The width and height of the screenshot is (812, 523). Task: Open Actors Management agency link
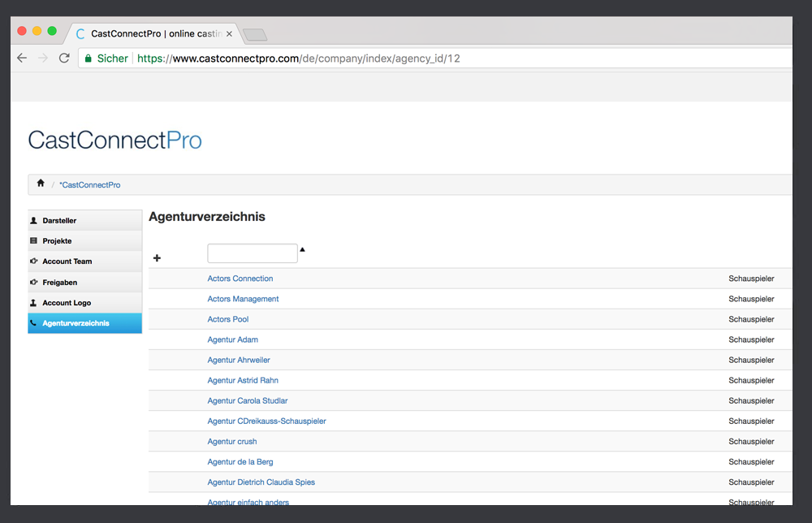[243, 299]
